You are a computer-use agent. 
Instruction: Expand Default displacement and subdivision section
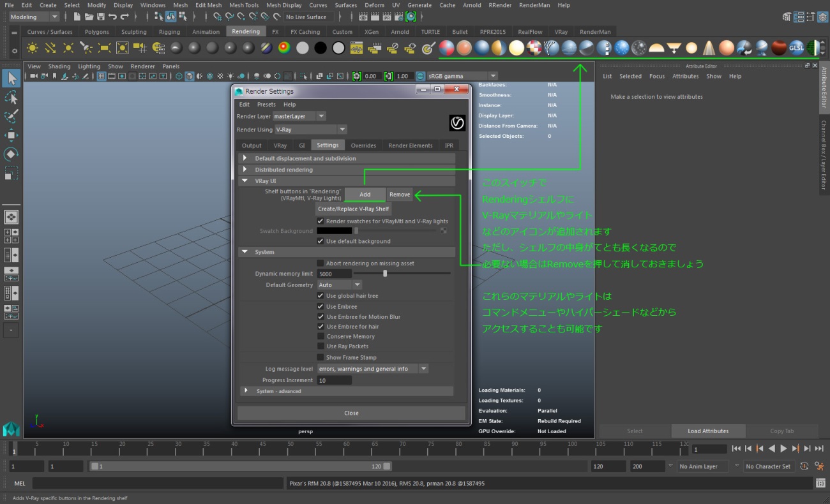tap(346, 158)
